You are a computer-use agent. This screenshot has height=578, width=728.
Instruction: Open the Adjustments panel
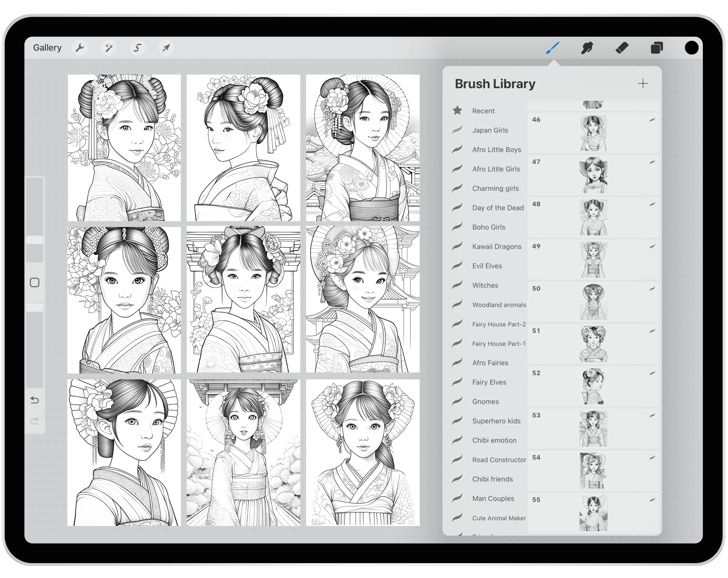click(x=108, y=47)
